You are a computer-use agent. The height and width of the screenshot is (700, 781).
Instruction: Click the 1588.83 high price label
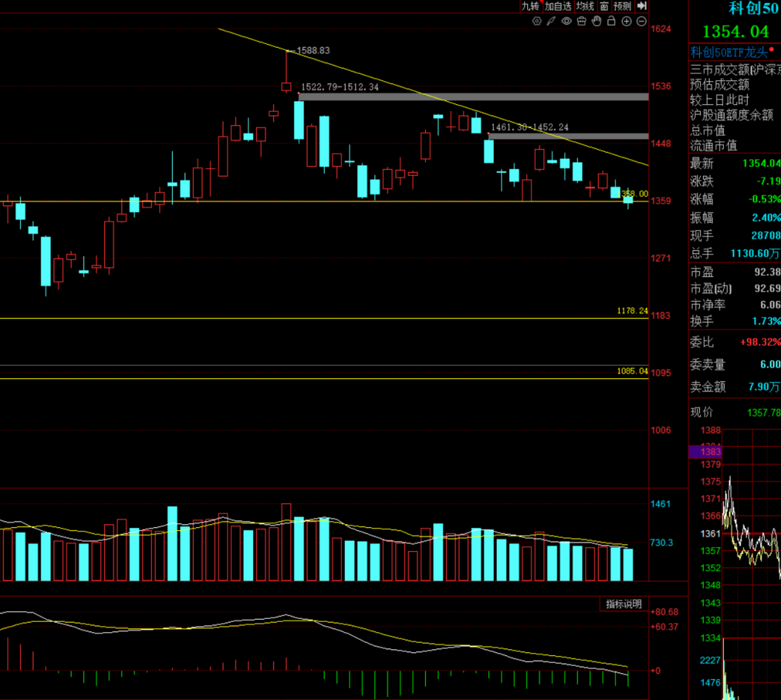313,51
